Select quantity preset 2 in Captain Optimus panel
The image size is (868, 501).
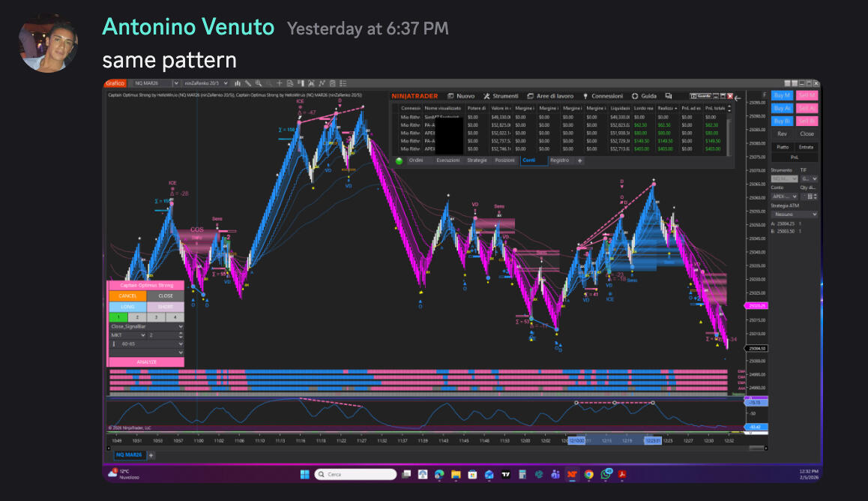pos(136,317)
